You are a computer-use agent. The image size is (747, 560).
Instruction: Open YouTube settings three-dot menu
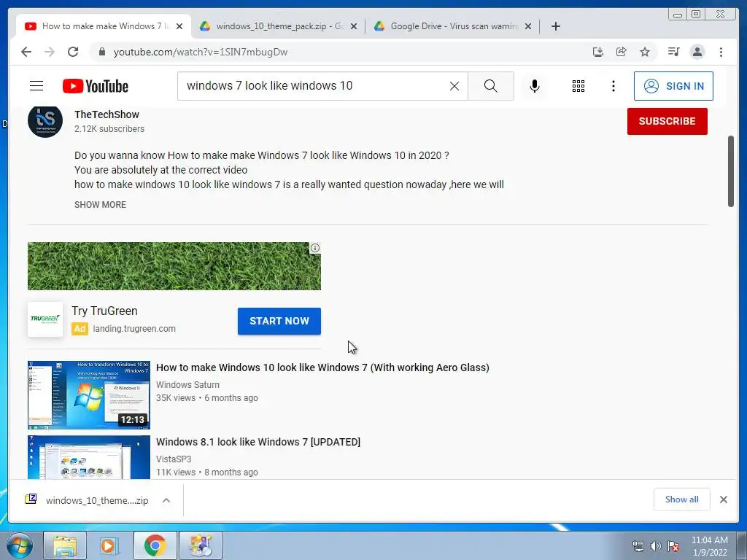613,86
